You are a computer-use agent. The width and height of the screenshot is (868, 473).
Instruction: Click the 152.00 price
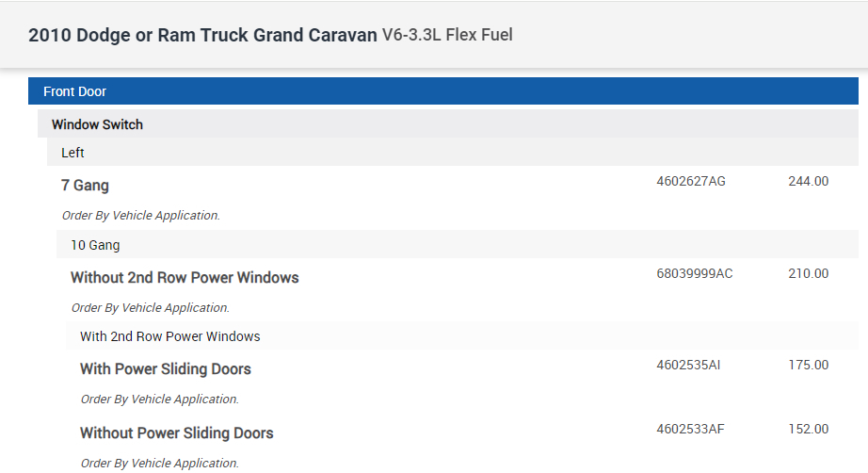tap(808, 430)
